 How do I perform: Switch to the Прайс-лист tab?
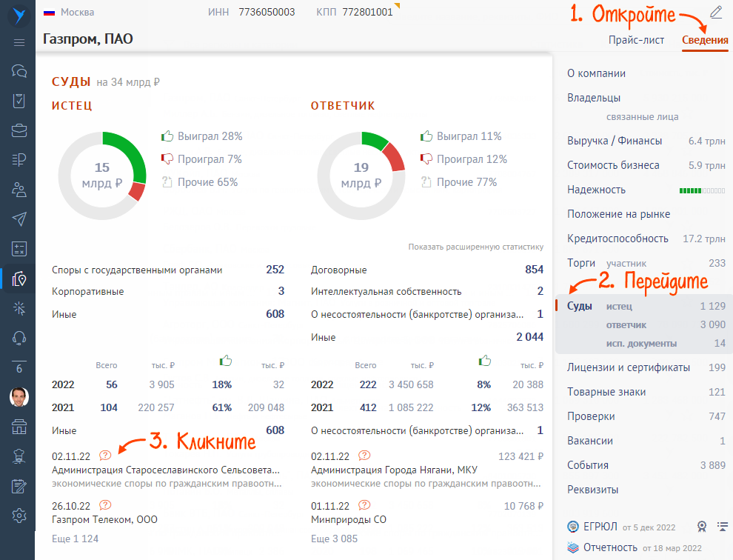point(636,40)
